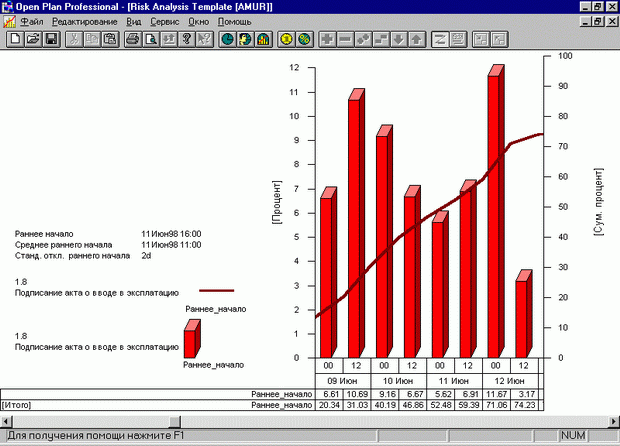This screenshot has width=620, height=446.
Task: Click the New document toolbar icon
Action: (x=16, y=39)
